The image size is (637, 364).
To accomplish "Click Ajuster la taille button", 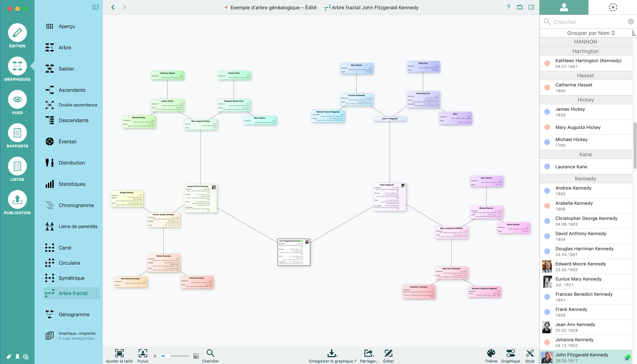I will (x=119, y=356).
